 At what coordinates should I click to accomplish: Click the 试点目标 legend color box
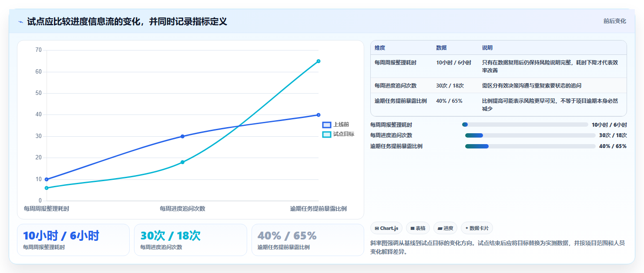pyautogui.click(x=327, y=134)
